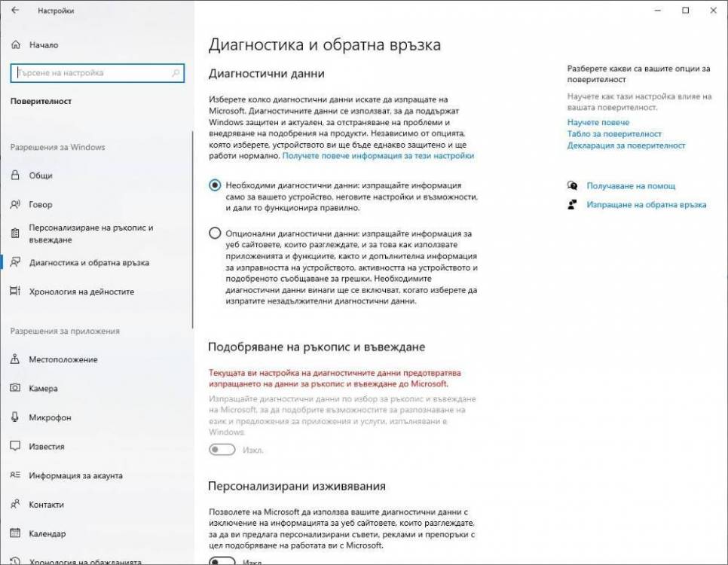This screenshot has height=565, width=728.
Task: Click the clipboard icon for Персонализиране на ръкопис
Action: point(15,234)
